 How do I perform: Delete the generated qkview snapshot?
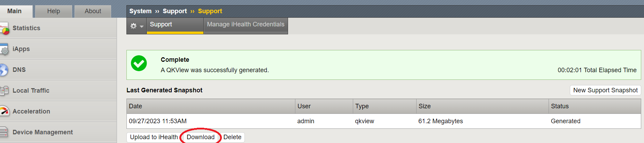coord(232,137)
